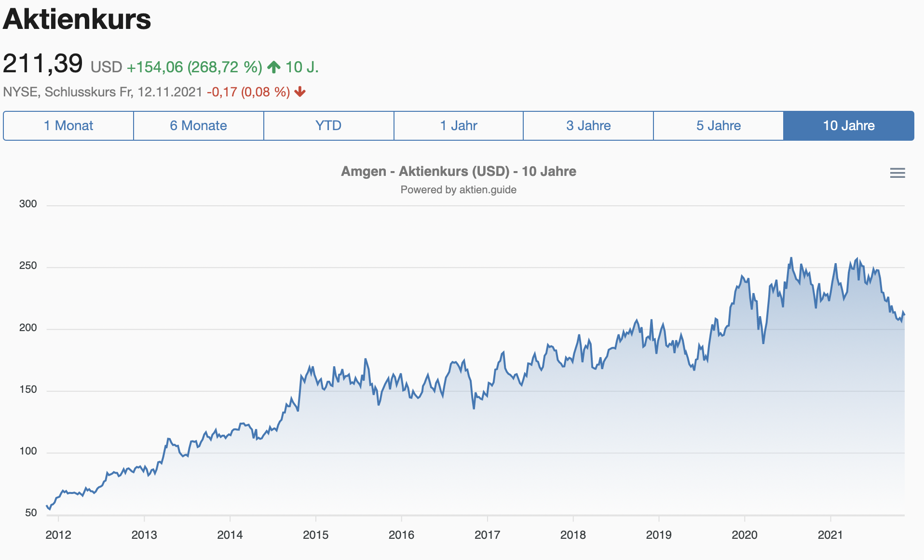Screen dimensions: 924x560
Task: Click the +154,06 (268,72 %) gain text
Action: pos(194,67)
